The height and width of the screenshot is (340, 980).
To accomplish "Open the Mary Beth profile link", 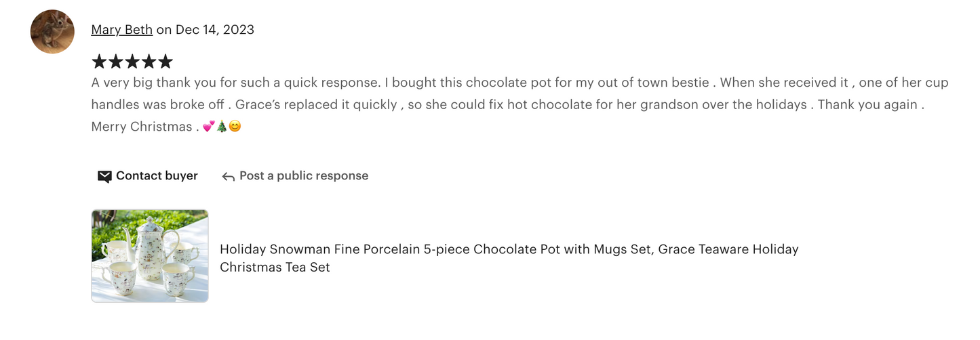I will point(121,30).
